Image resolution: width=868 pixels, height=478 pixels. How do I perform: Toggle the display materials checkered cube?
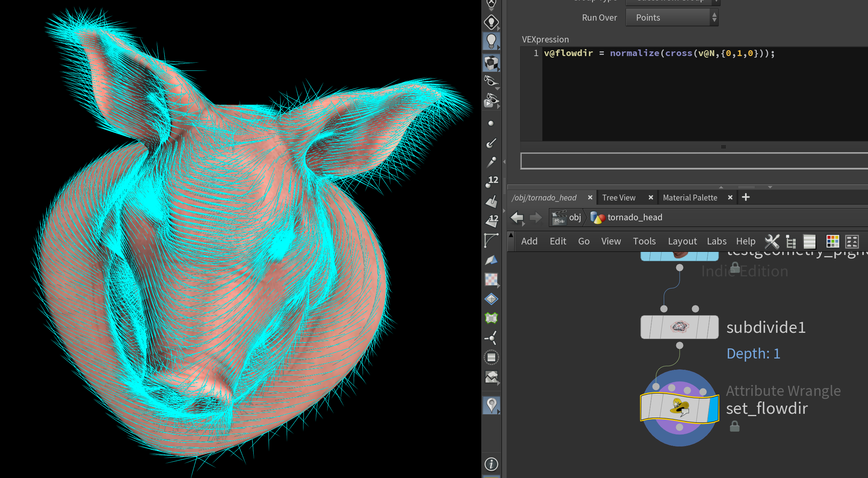491,62
